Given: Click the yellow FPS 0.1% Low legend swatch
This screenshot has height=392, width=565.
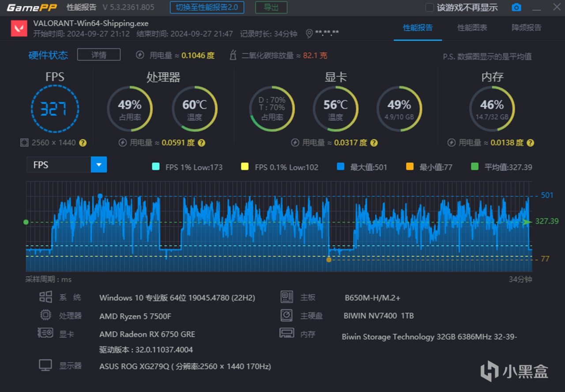Looking at the screenshot, I should pyautogui.click(x=245, y=167).
